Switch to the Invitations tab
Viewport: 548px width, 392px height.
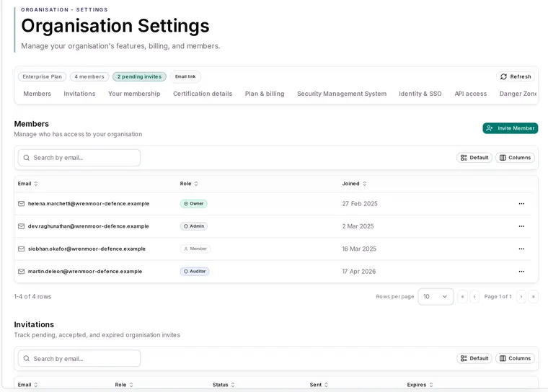point(79,94)
